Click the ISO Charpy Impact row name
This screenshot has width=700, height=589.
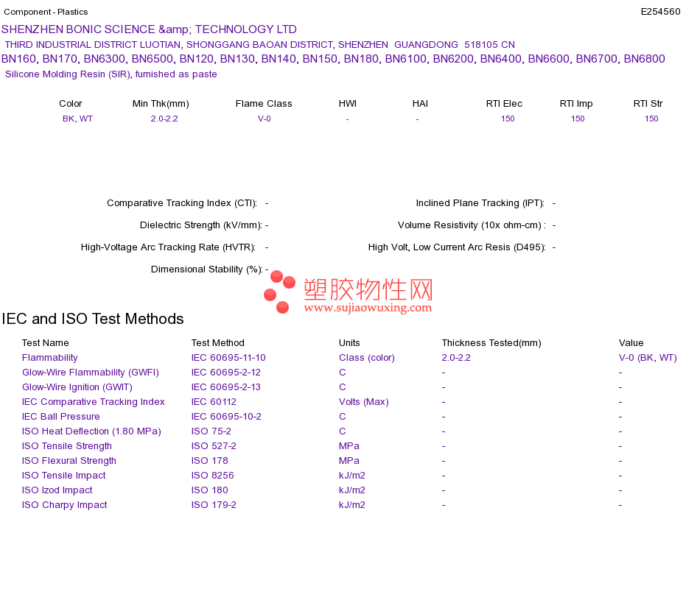click(65, 504)
